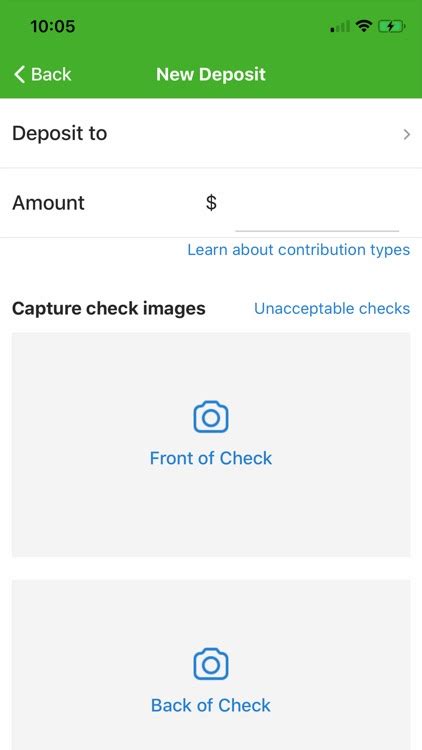
Task: Tap the Back of Check camera icon
Action: click(211, 664)
